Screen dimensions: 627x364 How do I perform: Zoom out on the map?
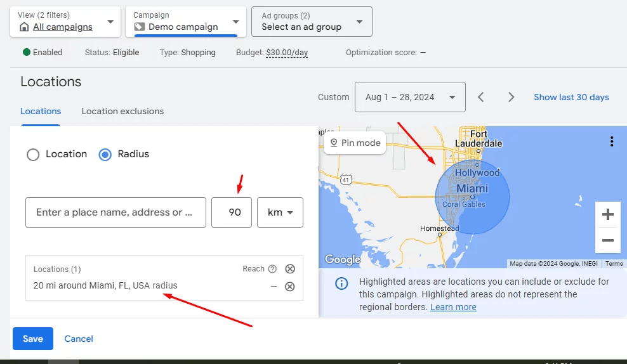pyautogui.click(x=608, y=240)
